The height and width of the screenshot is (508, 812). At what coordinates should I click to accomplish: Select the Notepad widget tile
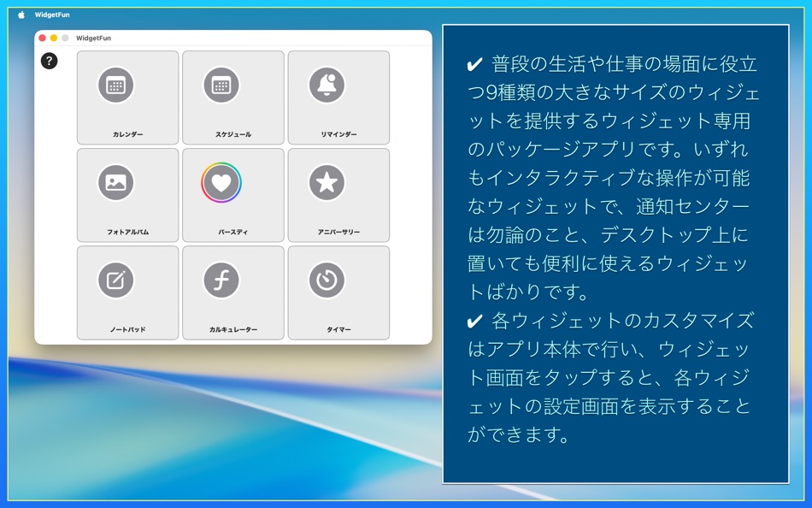click(127, 292)
